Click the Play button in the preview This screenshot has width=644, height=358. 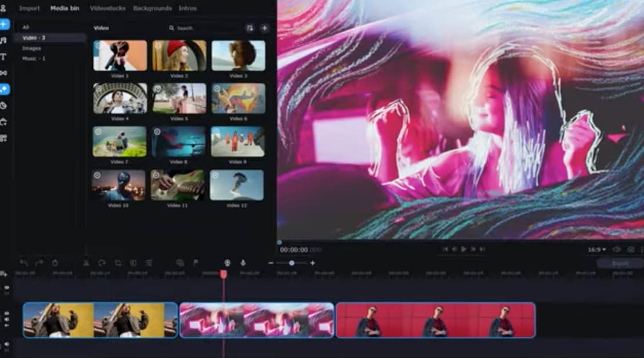click(463, 248)
